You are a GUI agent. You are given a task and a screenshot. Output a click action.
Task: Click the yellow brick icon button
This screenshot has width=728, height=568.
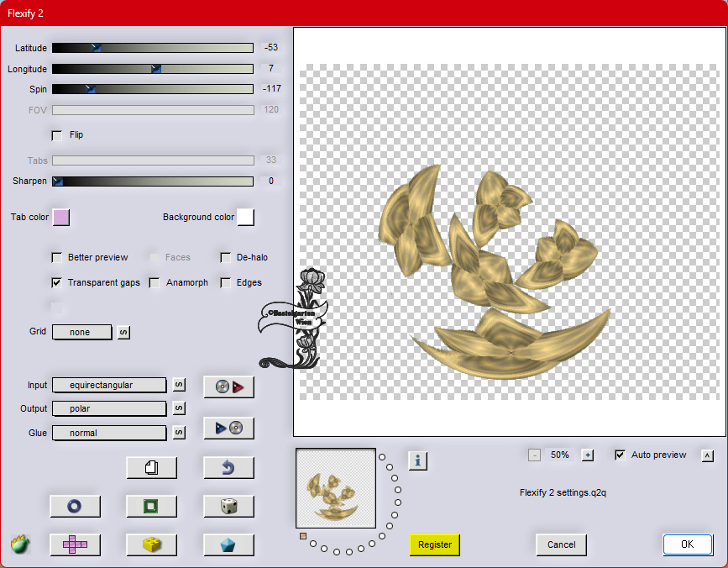pos(151,544)
